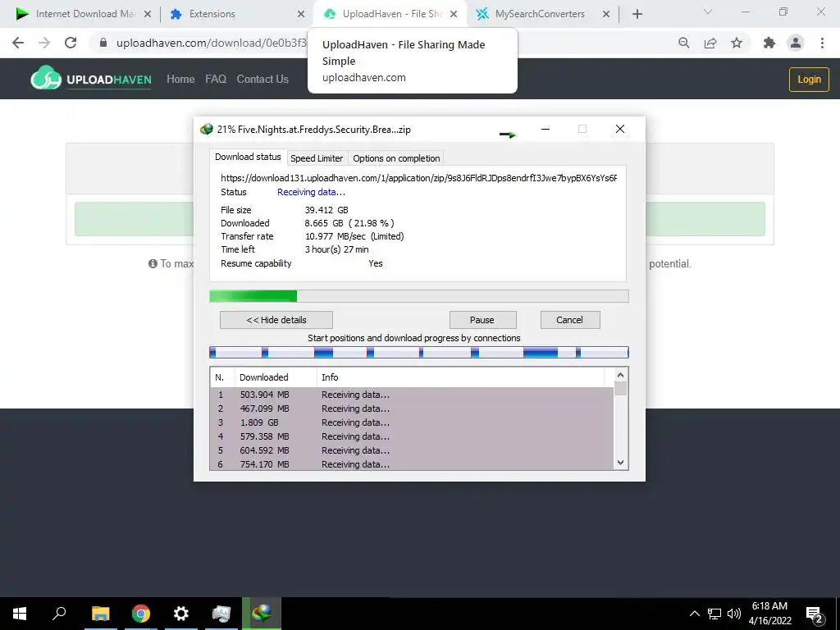Open the zoom magnifier in address bar

coord(684,43)
